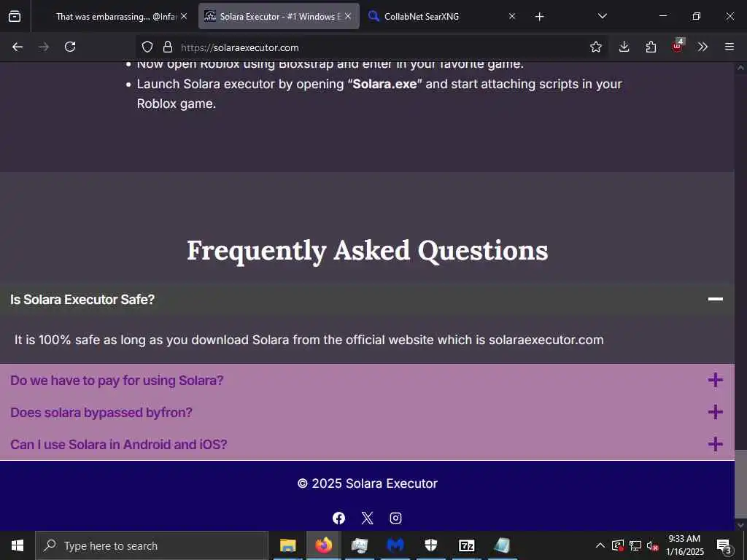
Task: Open the Windows Start menu
Action: 18,545
